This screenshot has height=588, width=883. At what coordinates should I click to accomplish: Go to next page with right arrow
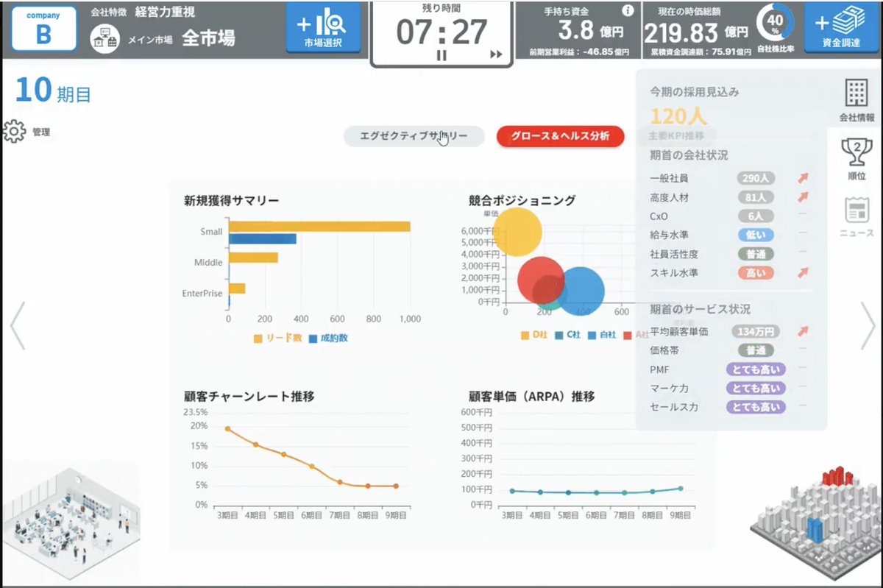[x=868, y=325]
